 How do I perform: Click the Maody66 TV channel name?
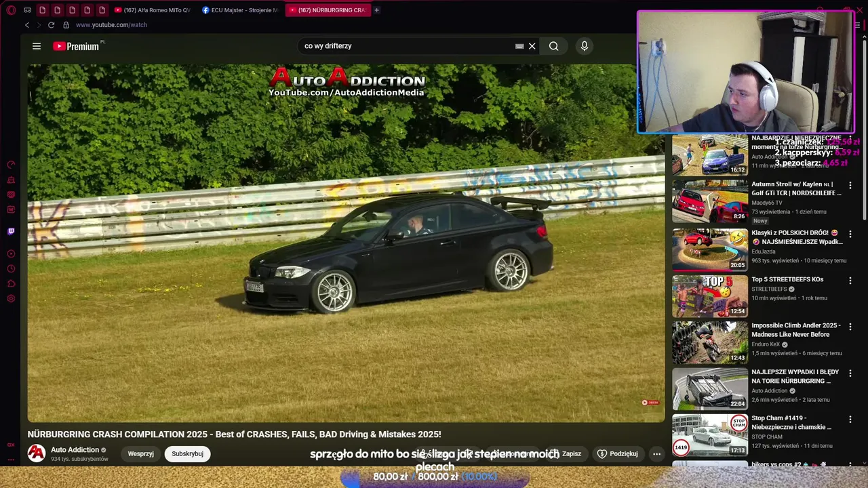coord(767,203)
